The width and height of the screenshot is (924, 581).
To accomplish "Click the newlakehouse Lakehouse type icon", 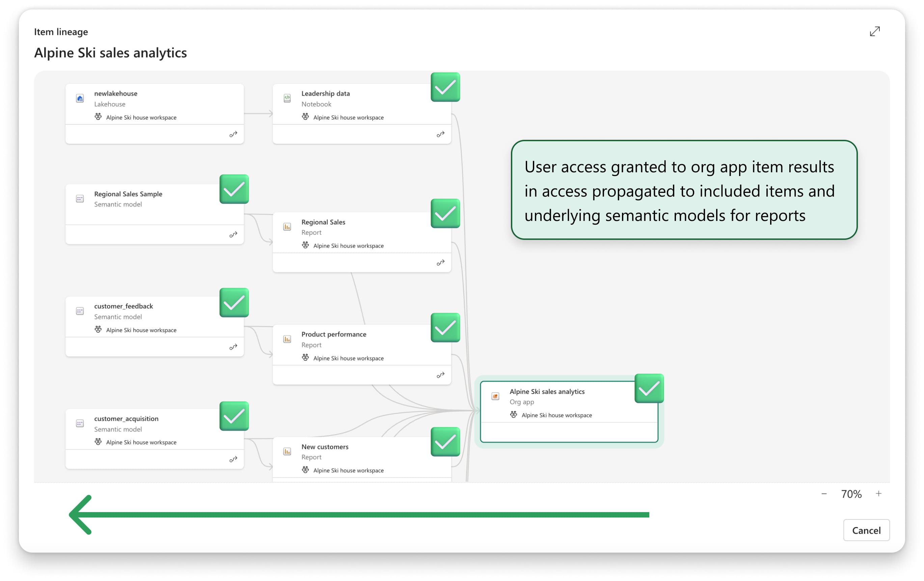I will pyautogui.click(x=80, y=99).
